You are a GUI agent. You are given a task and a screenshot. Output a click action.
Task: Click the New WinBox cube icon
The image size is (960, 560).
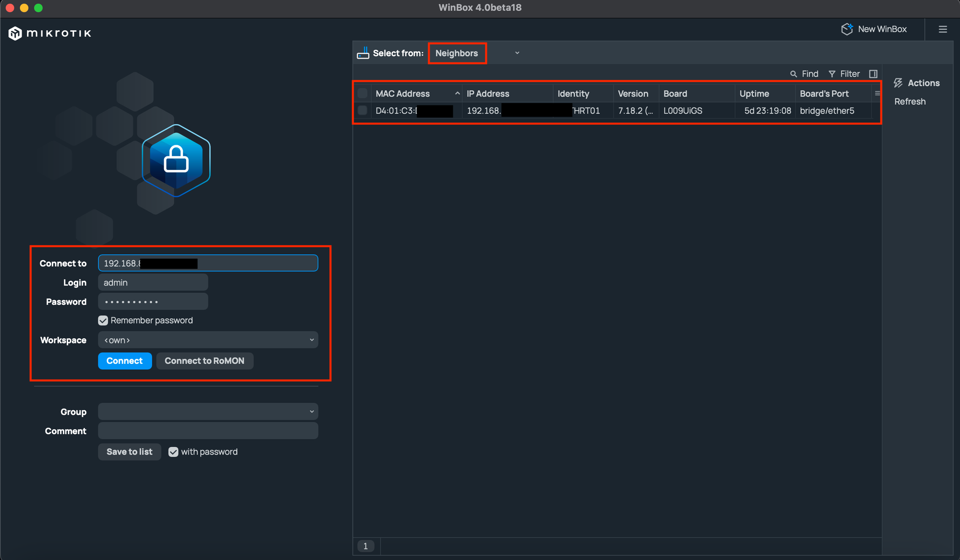[847, 29]
